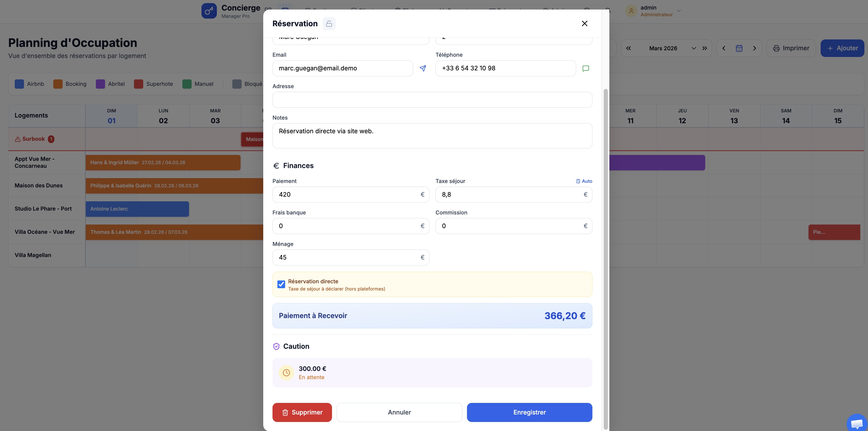Click the Annuler button
868x431 pixels.
tap(399, 412)
